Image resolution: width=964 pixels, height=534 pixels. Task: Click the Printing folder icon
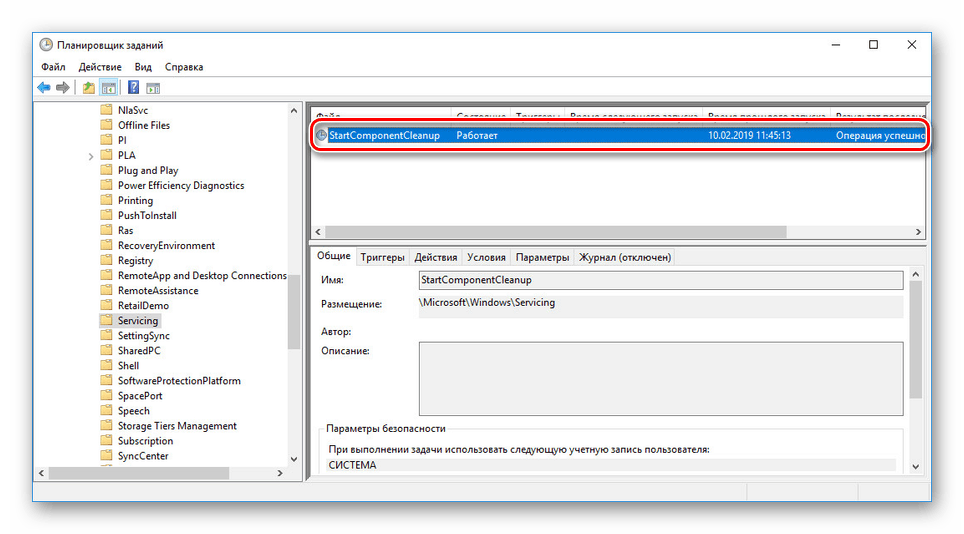click(x=106, y=200)
